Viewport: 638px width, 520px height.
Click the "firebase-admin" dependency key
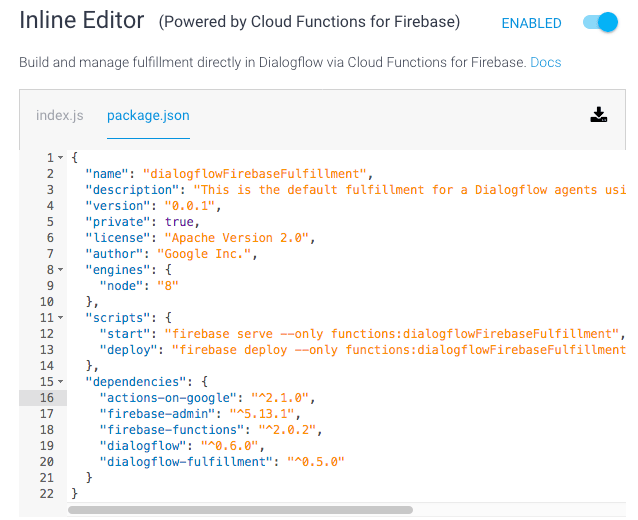point(157,413)
